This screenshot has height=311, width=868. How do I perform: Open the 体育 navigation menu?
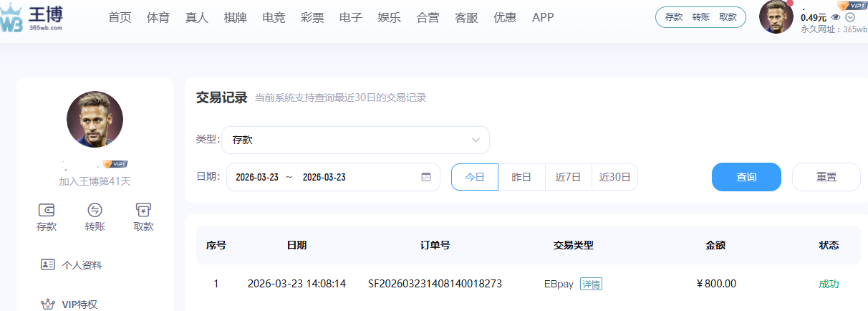pyautogui.click(x=158, y=18)
